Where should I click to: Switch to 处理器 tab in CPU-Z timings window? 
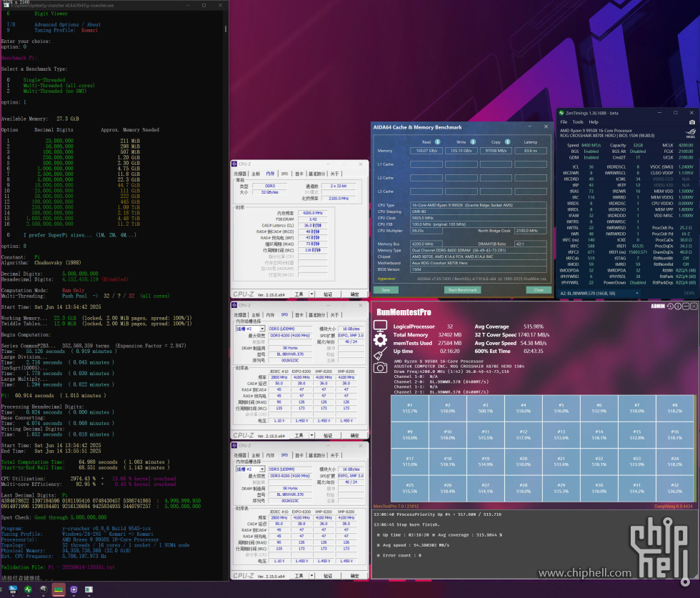coord(240,174)
